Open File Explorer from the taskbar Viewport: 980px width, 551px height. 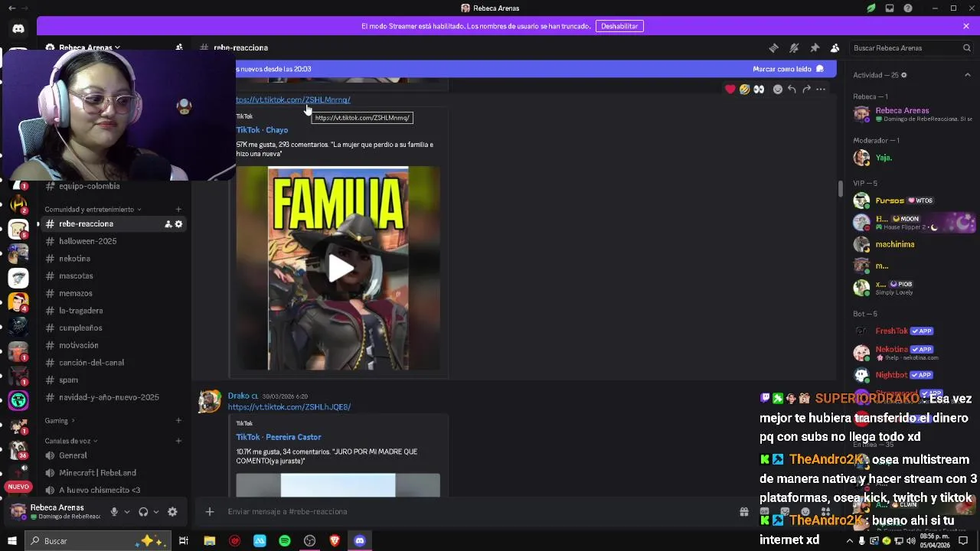[x=209, y=541]
